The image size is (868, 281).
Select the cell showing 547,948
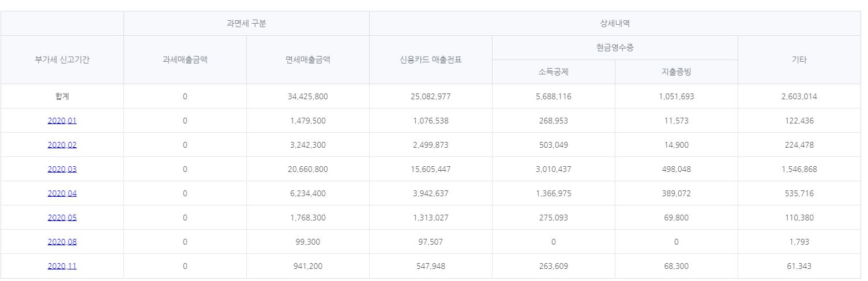[x=430, y=266]
